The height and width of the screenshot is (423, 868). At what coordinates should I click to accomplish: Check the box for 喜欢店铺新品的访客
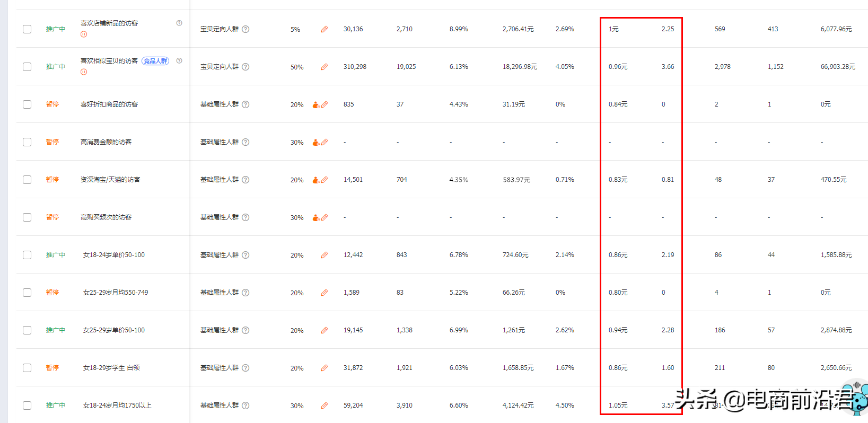click(x=27, y=29)
